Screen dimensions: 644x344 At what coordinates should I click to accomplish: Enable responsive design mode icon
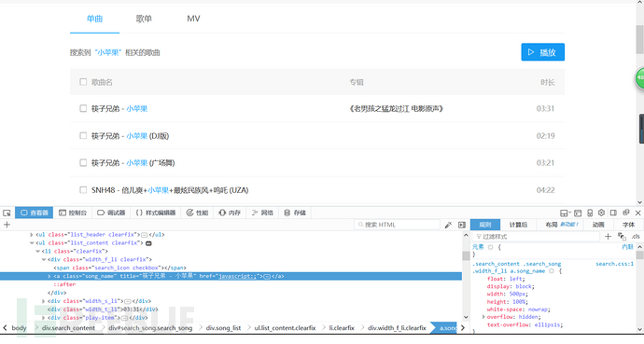(590, 213)
